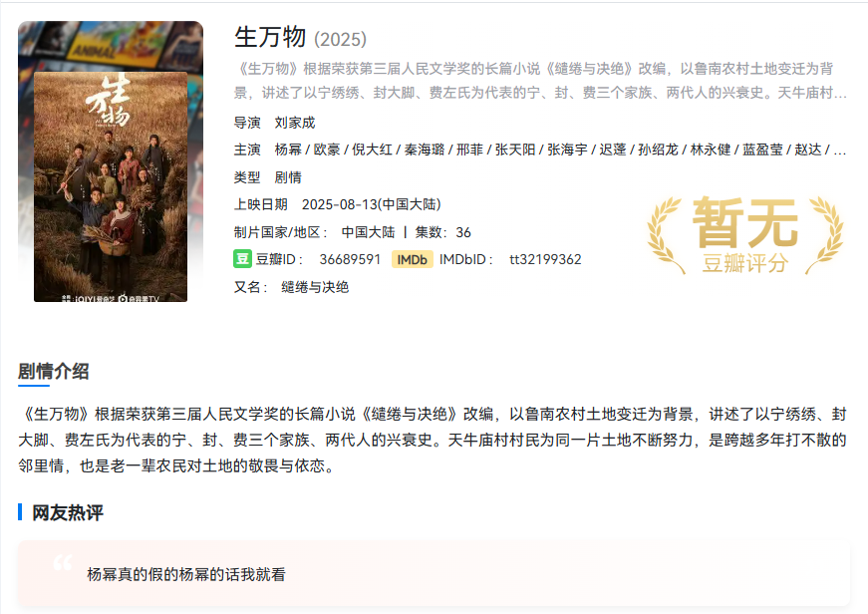Click director name 刘家成
Viewport: 868px width, 614px height.
point(295,123)
